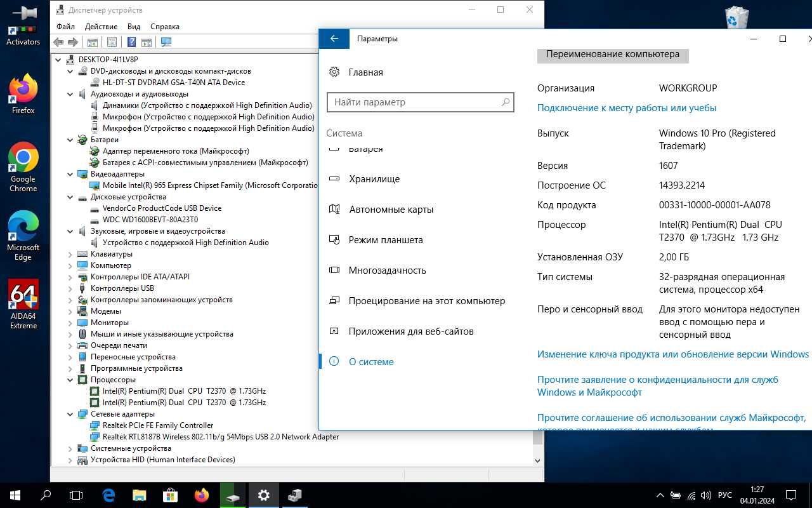Show hidden tray icons chevron
The height and width of the screenshot is (508, 812).
660,495
